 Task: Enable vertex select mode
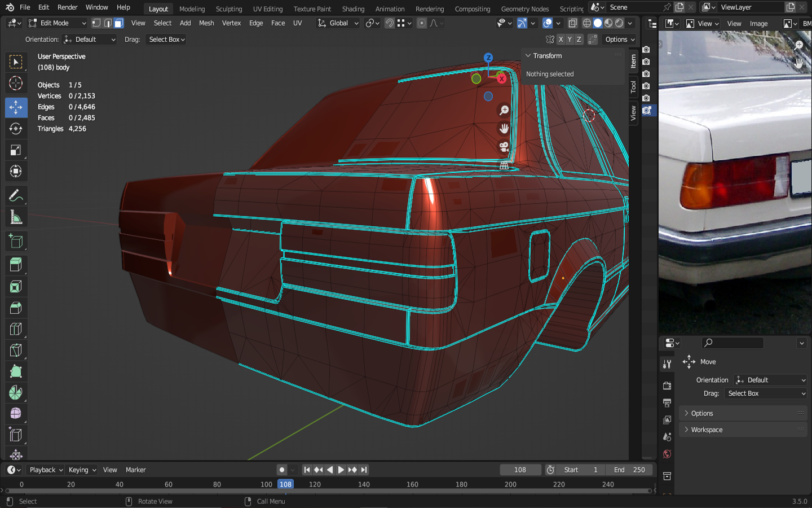pyautogui.click(x=96, y=23)
